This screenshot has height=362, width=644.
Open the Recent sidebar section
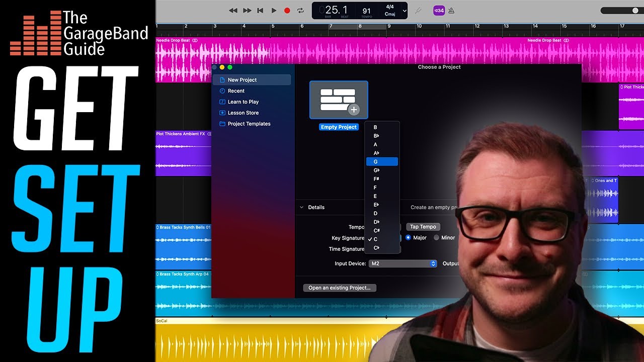(236, 91)
